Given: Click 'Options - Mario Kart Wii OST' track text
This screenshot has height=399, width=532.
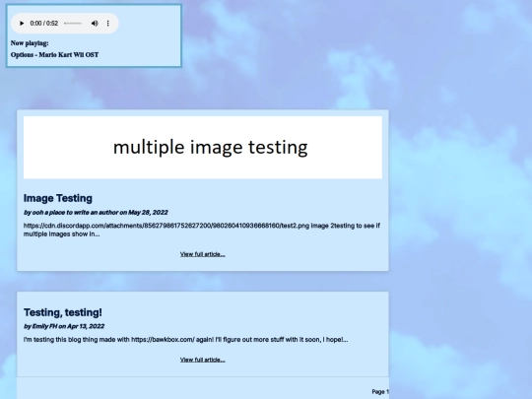Looking at the screenshot, I should 54,54.
